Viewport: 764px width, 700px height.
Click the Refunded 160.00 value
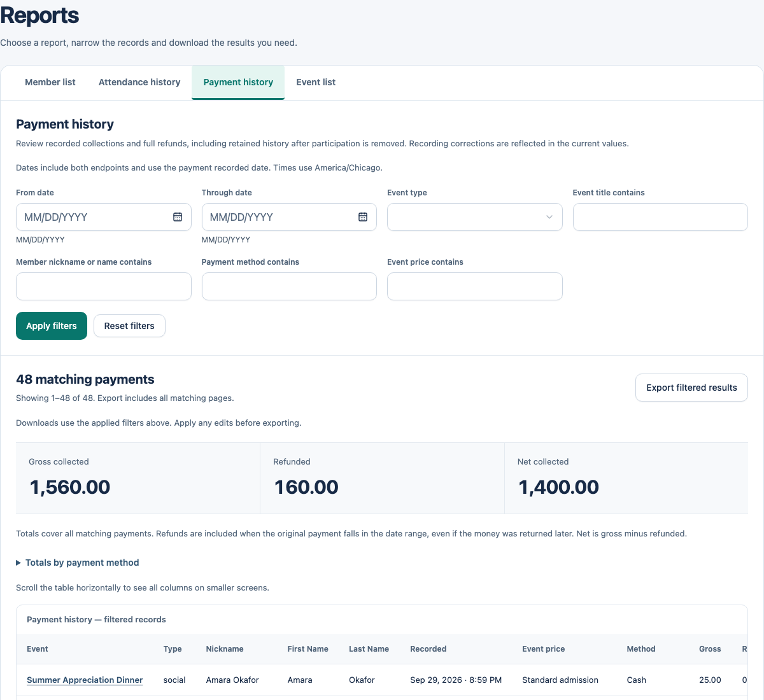pyautogui.click(x=306, y=487)
